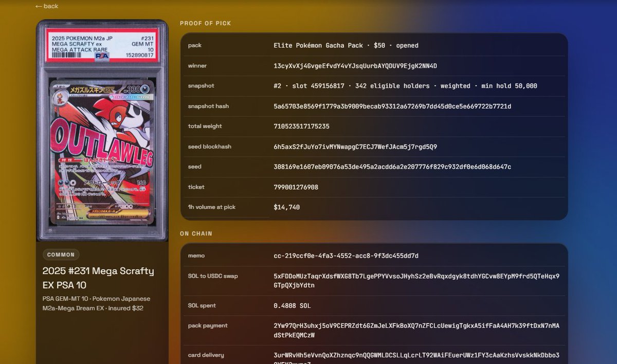Click the 'card delivery' row label
This screenshot has width=617, height=364.
click(x=206, y=355)
